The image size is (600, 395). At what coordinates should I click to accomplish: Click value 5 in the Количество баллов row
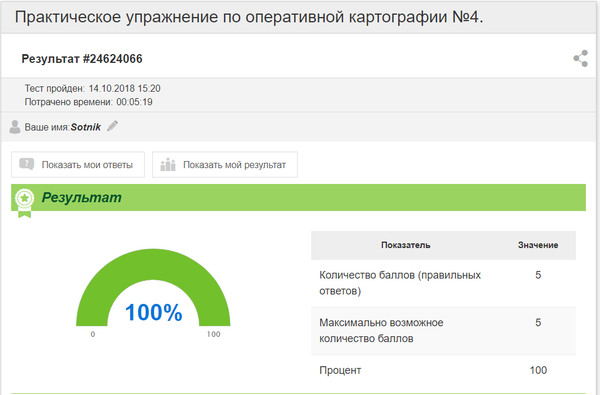click(538, 275)
